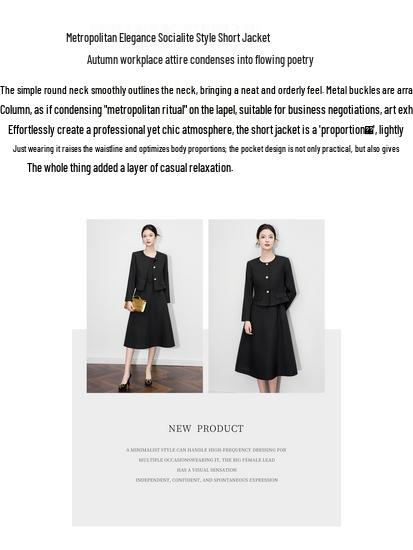Image resolution: width=413 pixels, height=550 pixels.
Task: Click the 'Just wearing it raises the waistline' line
Action: (x=206, y=149)
